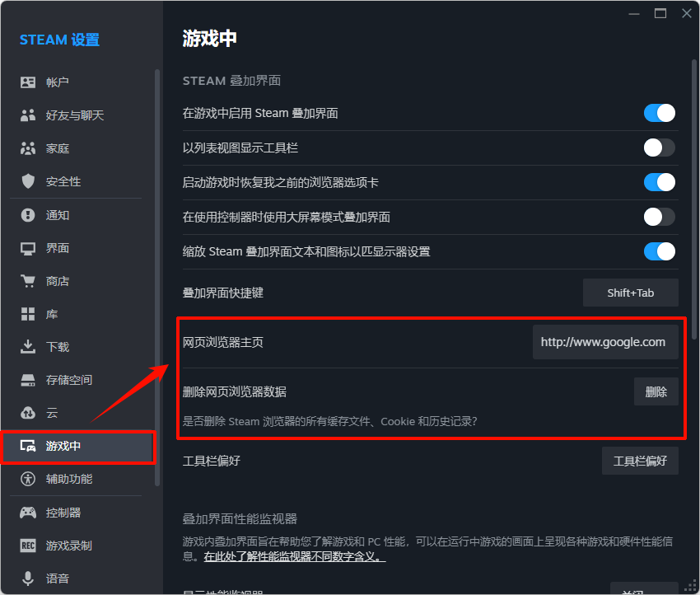Image resolution: width=700 pixels, height=595 pixels.
Task: Disable the 在游戏中启用 Steam 叠加界面 toggle
Action: pyautogui.click(x=659, y=113)
